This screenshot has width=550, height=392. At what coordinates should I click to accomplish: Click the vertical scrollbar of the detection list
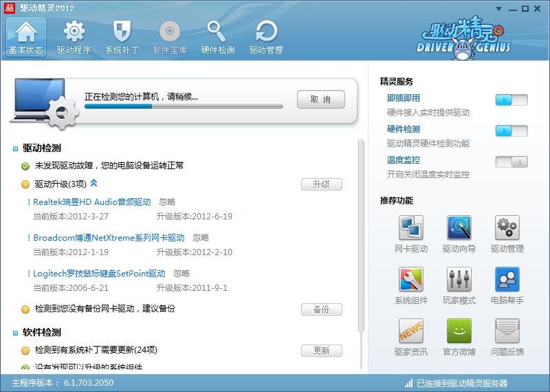click(x=362, y=234)
